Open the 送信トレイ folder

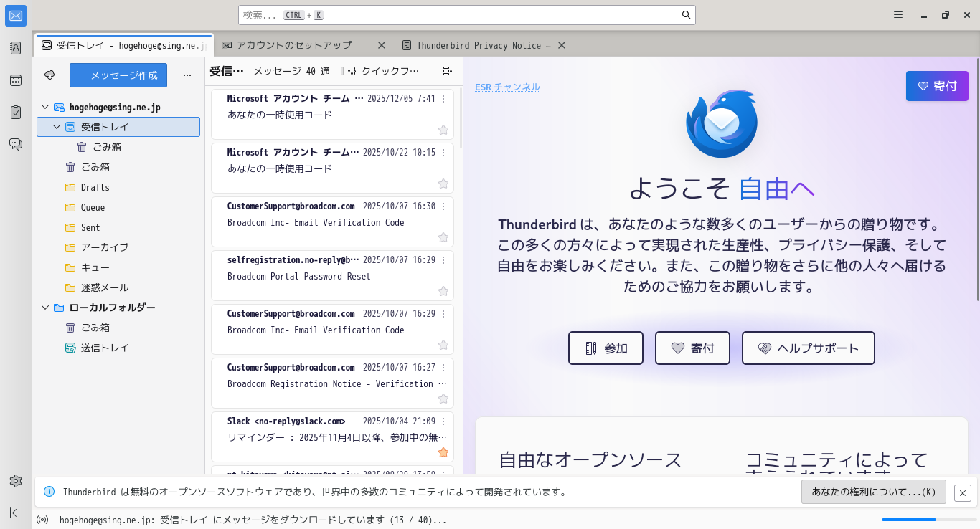[x=118, y=348]
